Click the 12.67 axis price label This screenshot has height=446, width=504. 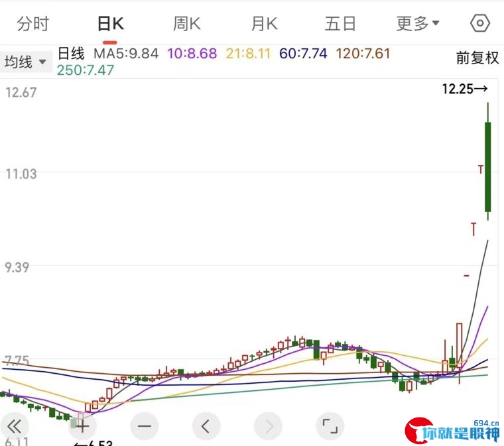coord(21,93)
